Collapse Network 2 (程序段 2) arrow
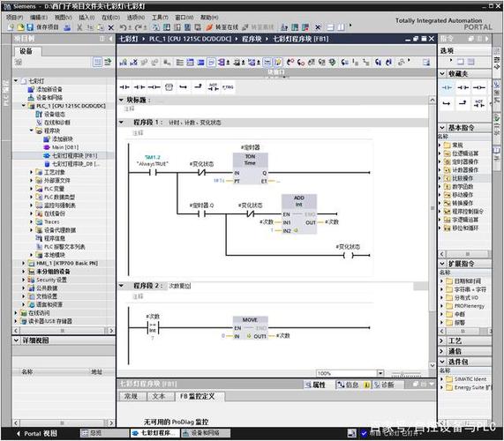Image resolution: width=504 pixels, height=441 pixels. tap(122, 286)
